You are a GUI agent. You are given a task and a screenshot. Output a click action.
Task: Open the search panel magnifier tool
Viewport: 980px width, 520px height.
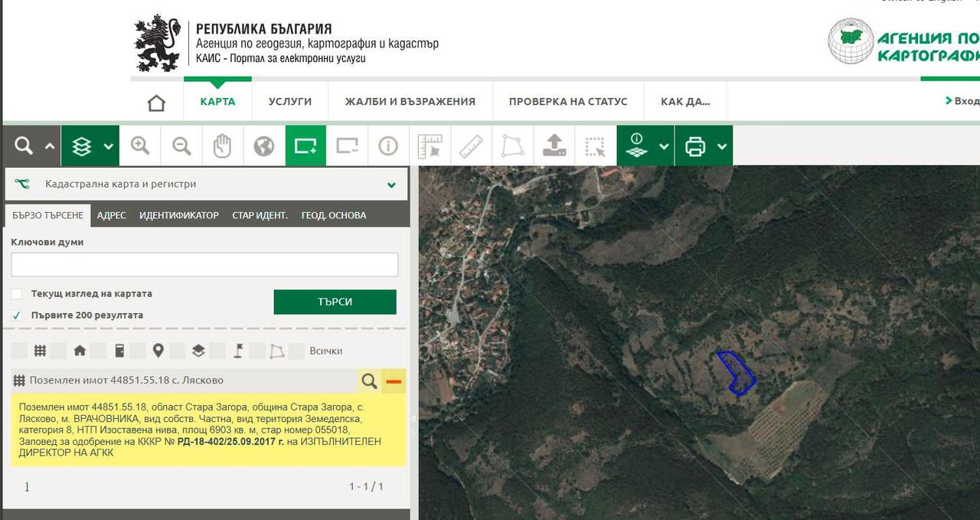tap(24, 146)
